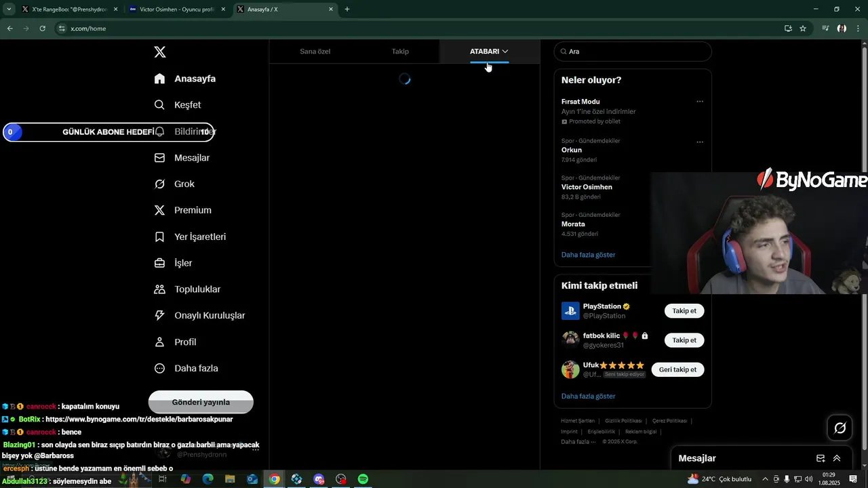Screen dimensions: 868x488
Task: Click the floating Grok button
Action: tap(840, 428)
